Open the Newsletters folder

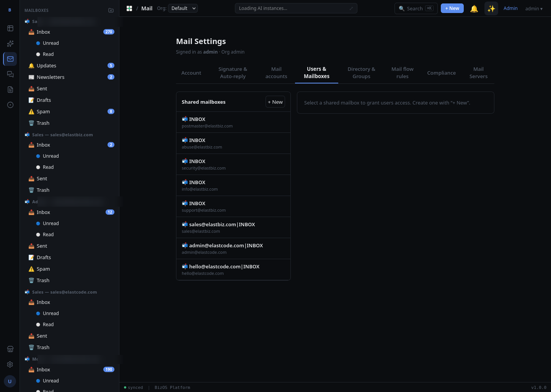pyautogui.click(x=69, y=77)
